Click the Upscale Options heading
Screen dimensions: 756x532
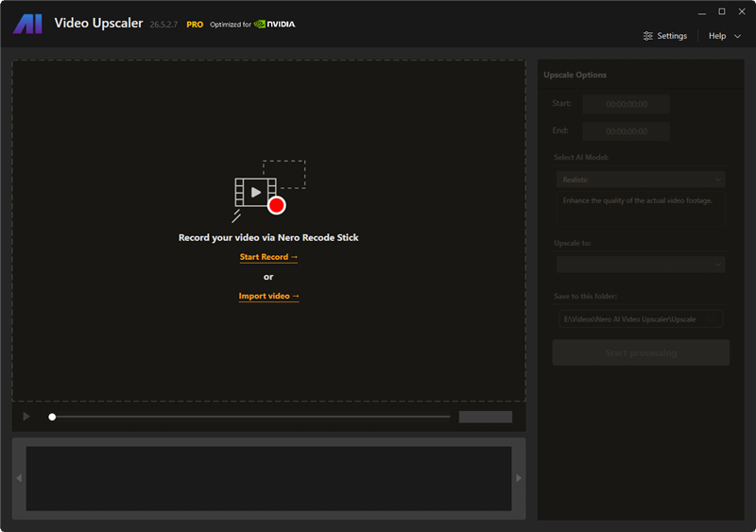pos(575,75)
